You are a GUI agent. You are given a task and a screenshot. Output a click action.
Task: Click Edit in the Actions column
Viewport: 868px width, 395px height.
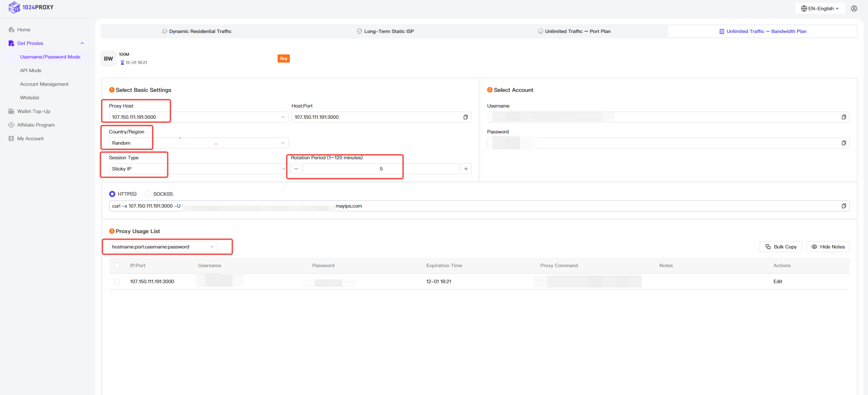coord(778,281)
